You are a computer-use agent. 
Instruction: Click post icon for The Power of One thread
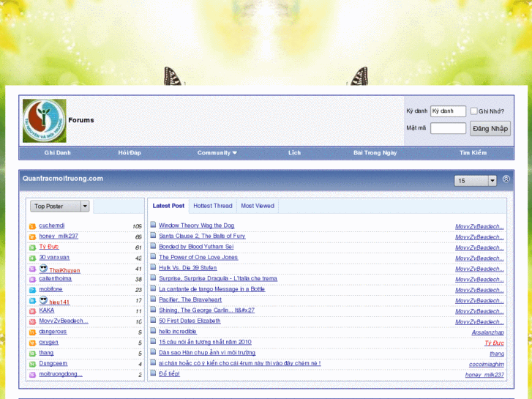(x=154, y=256)
